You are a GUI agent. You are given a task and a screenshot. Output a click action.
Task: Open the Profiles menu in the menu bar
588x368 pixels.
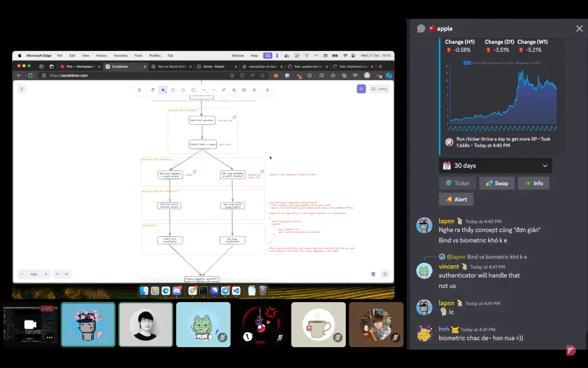[155, 55]
